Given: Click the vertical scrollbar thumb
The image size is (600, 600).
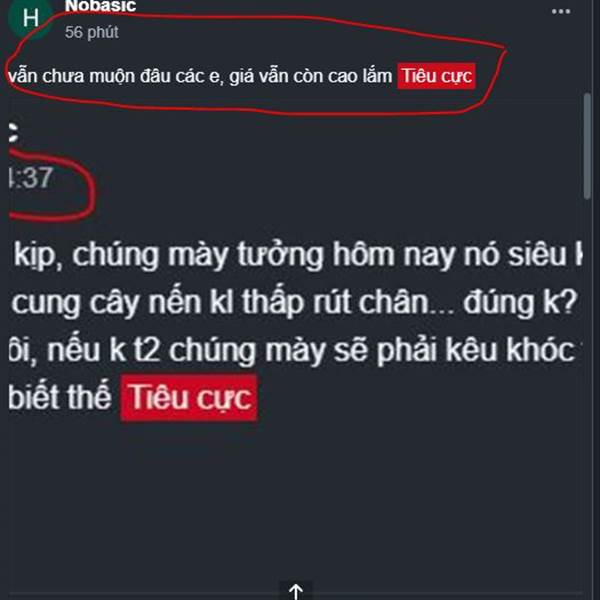Looking at the screenshot, I should [x=588, y=145].
